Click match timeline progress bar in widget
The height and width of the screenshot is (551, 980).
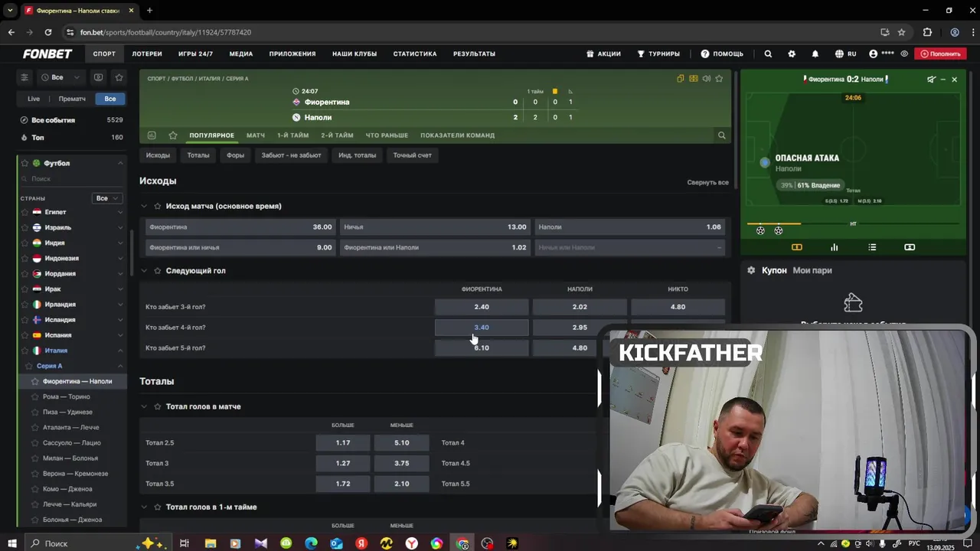pyautogui.click(x=853, y=224)
